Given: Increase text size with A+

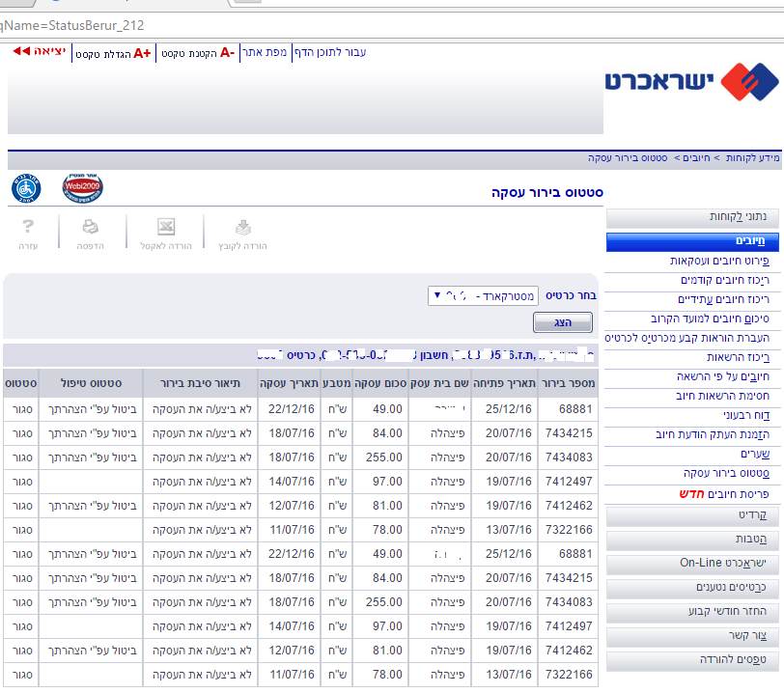Looking at the screenshot, I should point(142,53).
